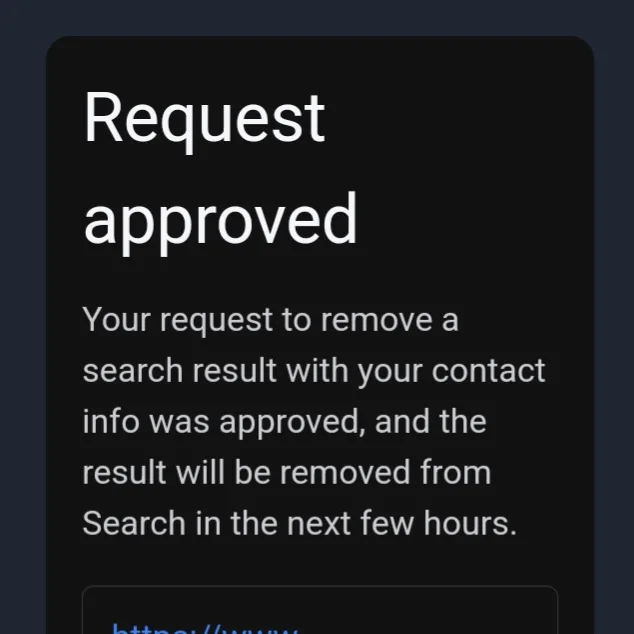
Task: Click the dark blue background above the card
Action: [317, 17]
